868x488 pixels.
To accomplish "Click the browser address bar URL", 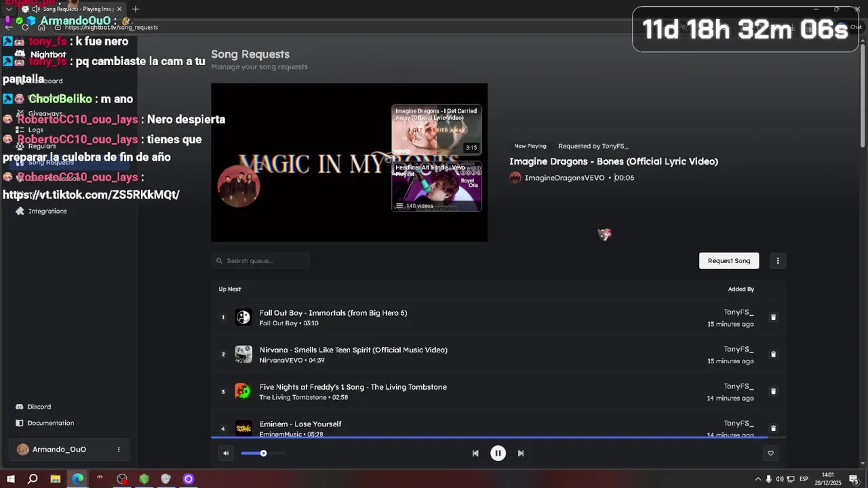I will (x=111, y=27).
